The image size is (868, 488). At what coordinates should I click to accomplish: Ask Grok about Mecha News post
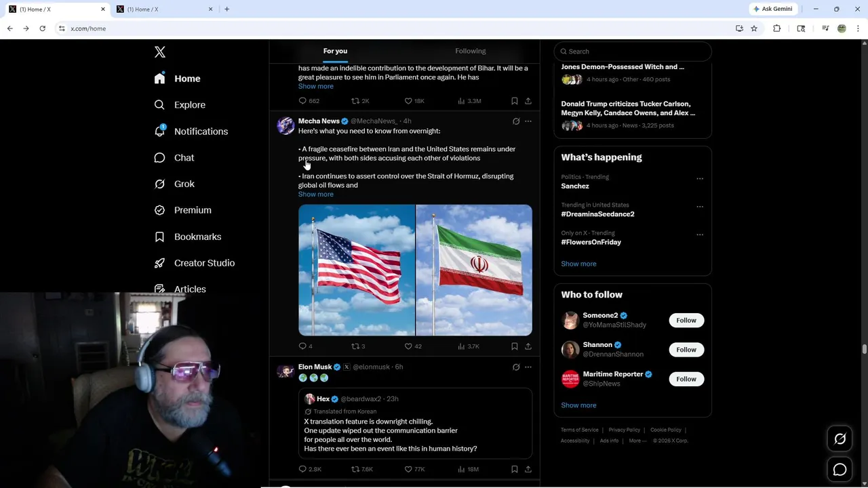tap(516, 121)
